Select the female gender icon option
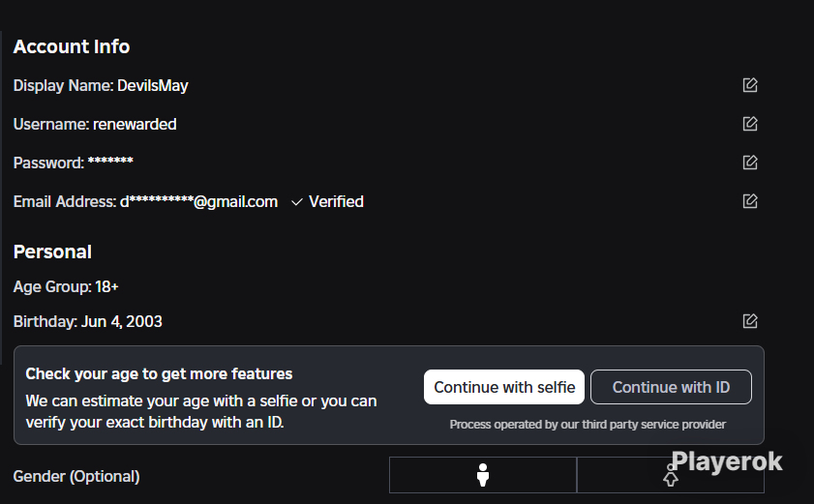Screen dimensions: 814x504 click(670, 475)
